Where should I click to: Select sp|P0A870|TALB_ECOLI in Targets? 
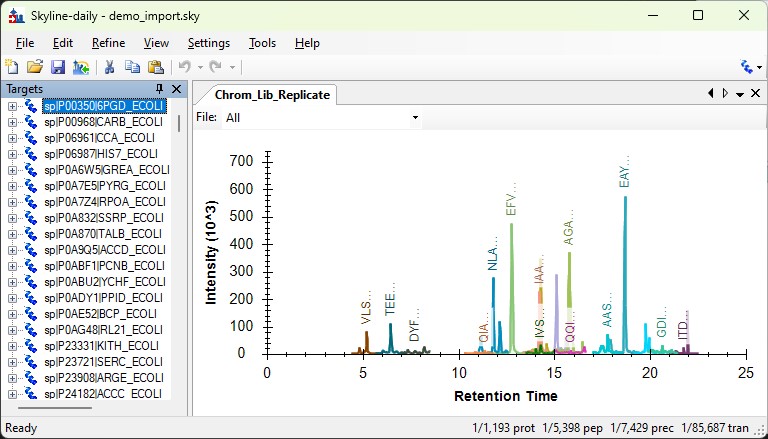point(103,234)
